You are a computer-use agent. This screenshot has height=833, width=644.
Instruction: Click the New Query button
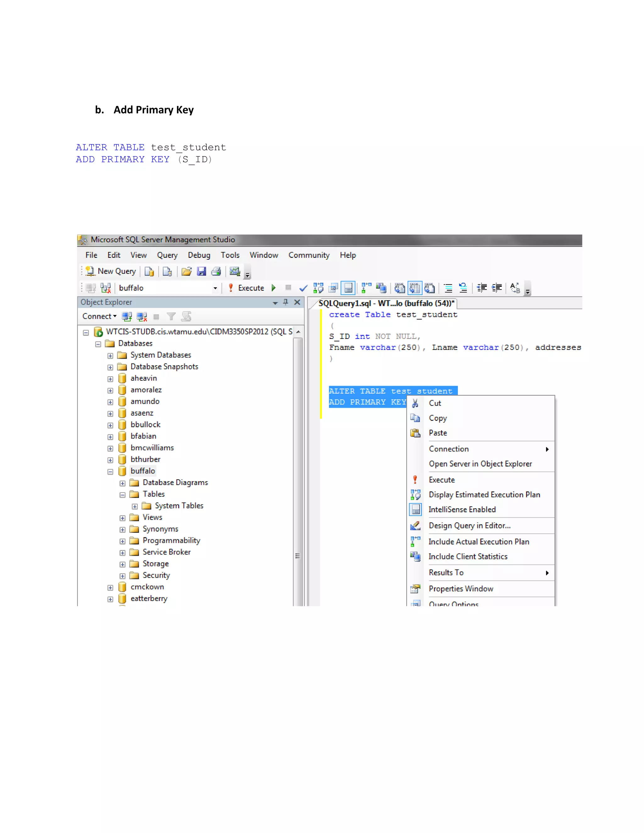pos(111,271)
